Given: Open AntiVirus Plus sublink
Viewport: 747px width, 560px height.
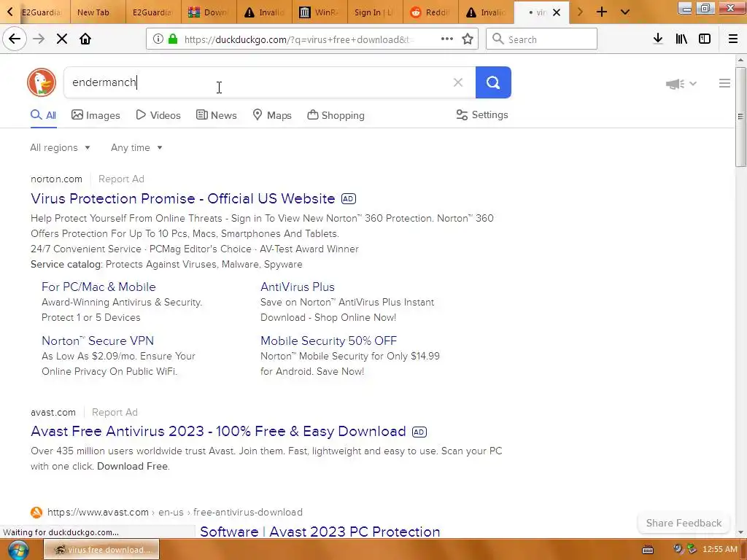Looking at the screenshot, I should pyautogui.click(x=298, y=287).
